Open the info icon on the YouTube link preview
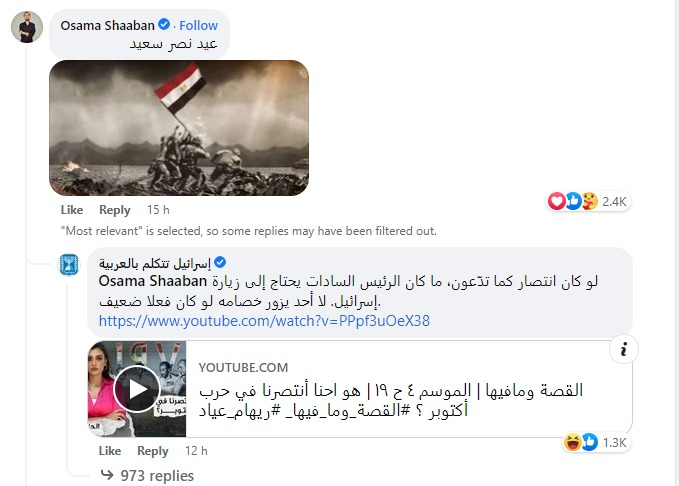679x486 pixels. coord(624,349)
